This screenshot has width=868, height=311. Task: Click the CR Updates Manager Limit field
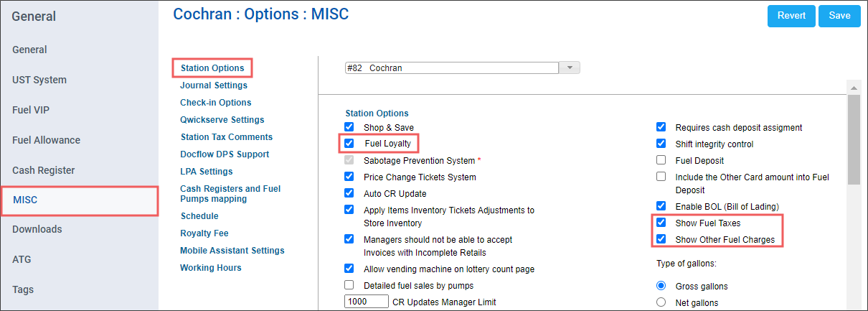[367, 302]
